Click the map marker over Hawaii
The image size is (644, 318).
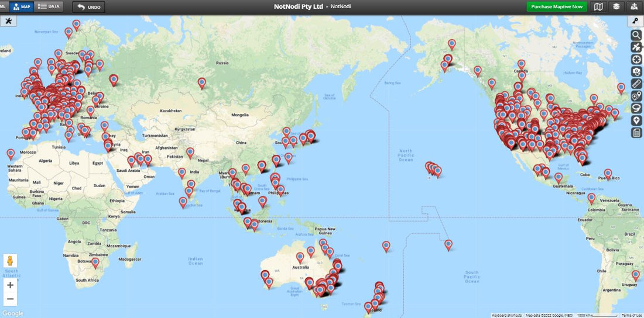[x=433, y=169]
